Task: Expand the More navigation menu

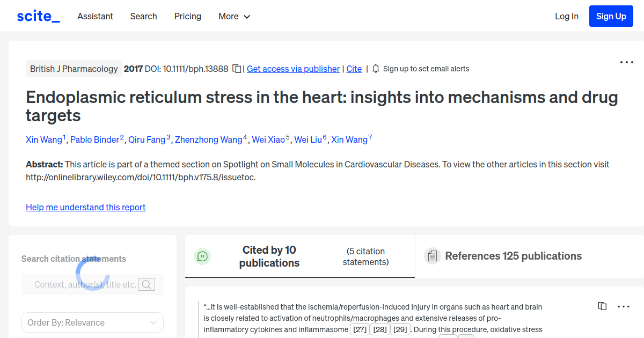Action: [x=234, y=16]
